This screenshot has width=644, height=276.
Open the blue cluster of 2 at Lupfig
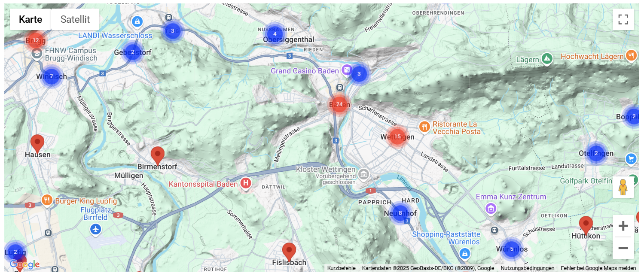(15, 252)
